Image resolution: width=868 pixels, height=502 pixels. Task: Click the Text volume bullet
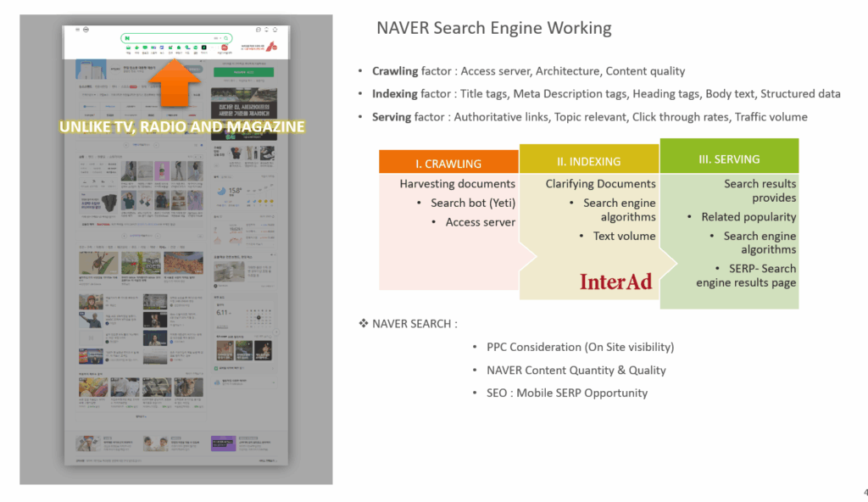624,236
